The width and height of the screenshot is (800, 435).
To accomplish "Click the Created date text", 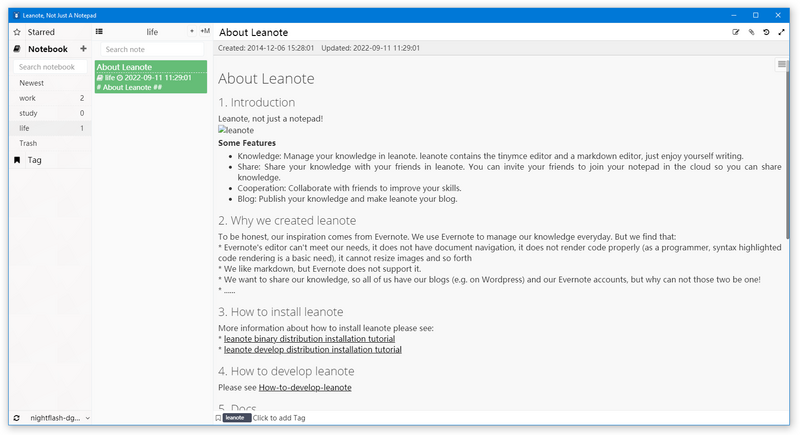I will 266,48.
